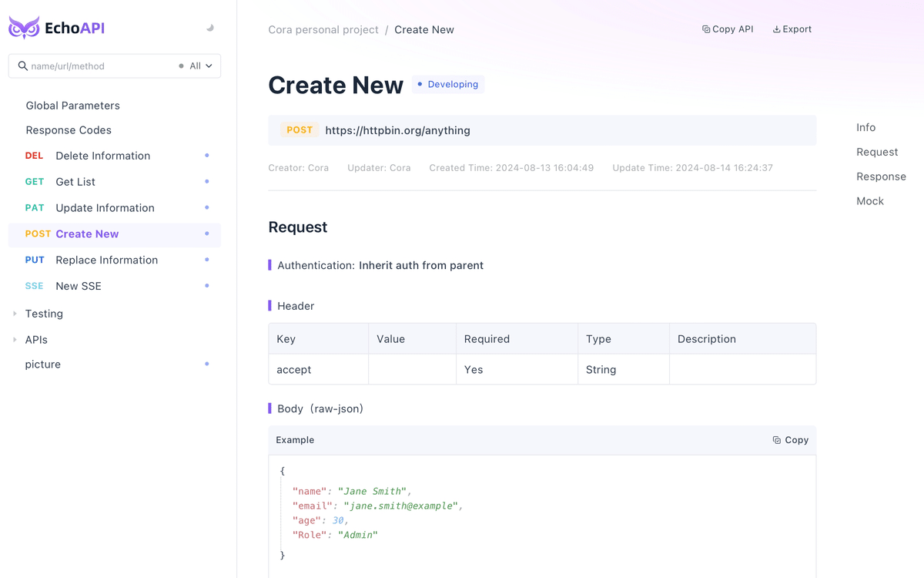Click the "Admin" Role value
Screen dimensions: 924x578
[x=358, y=535]
